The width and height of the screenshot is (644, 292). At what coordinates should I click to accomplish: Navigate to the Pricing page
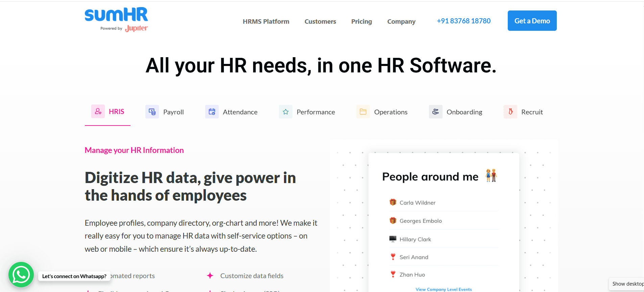(x=361, y=21)
